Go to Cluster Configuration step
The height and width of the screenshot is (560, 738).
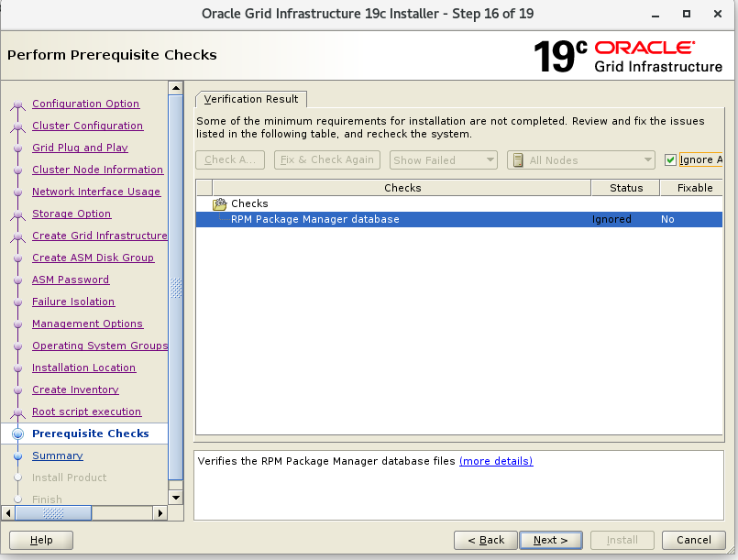pos(87,126)
